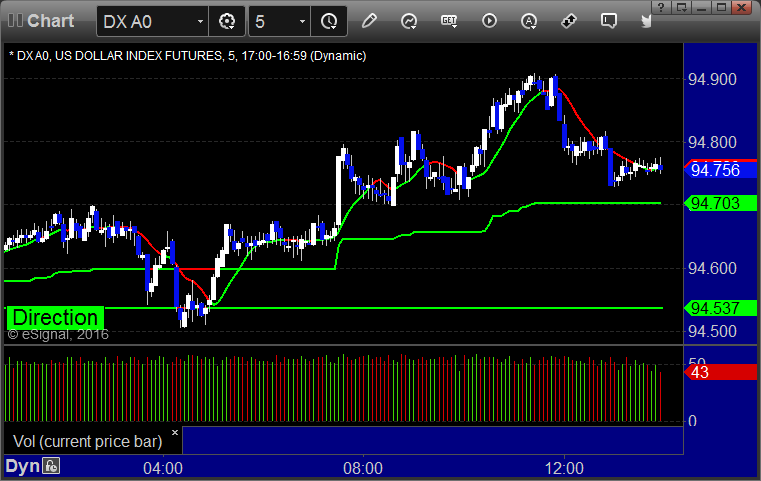Click the chart window grip handle
The width and height of the screenshot is (761, 481).
click(15, 20)
